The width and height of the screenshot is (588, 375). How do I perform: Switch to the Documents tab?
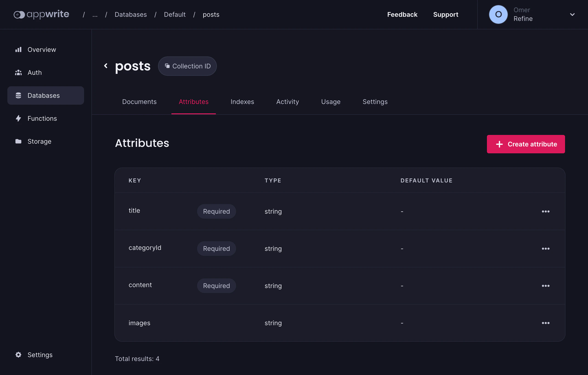[139, 102]
